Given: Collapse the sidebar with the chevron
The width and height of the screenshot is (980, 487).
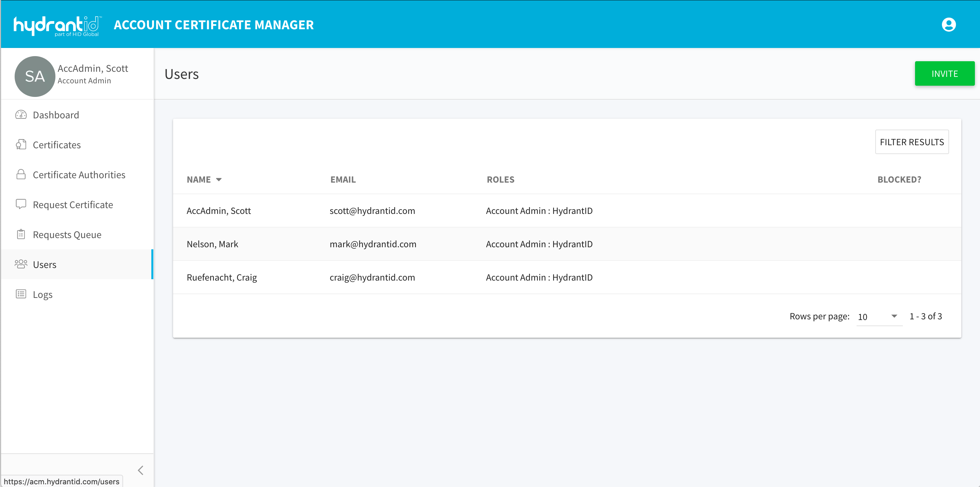Looking at the screenshot, I should tap(141, 470).
